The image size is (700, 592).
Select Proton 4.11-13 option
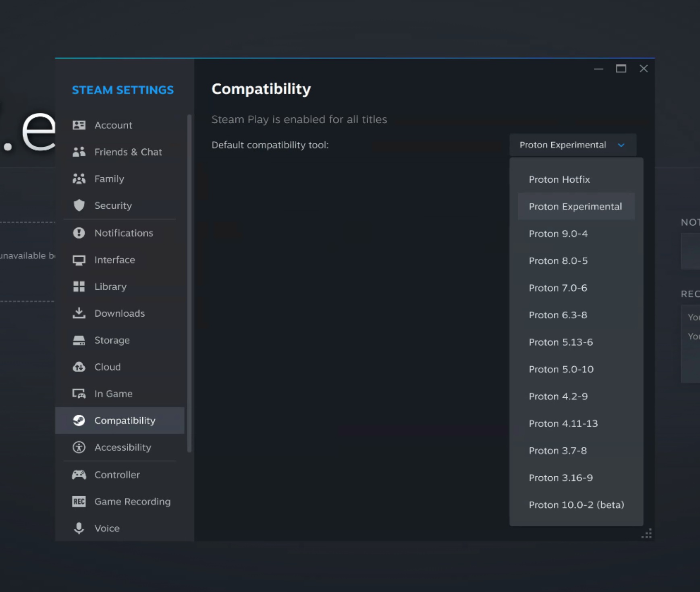[x=576, y=424]
